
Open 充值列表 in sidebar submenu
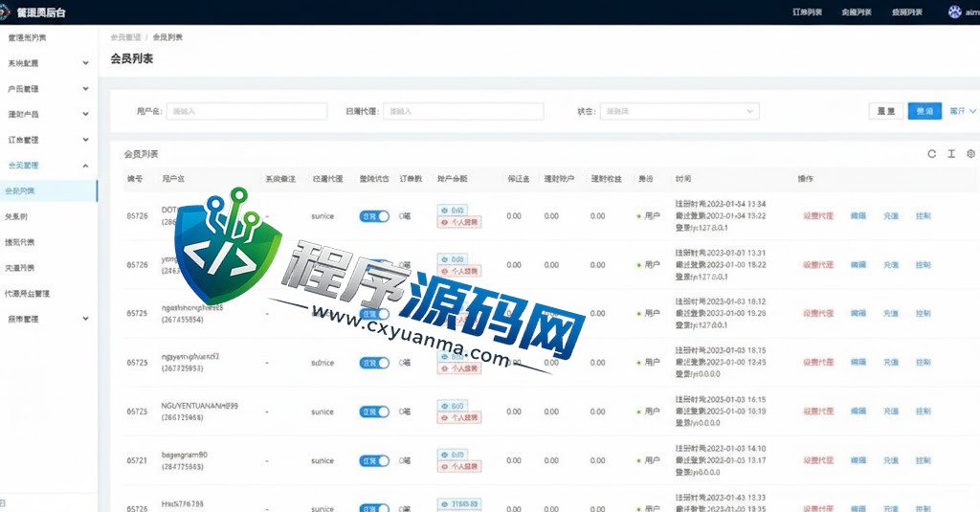click(20, 268)
